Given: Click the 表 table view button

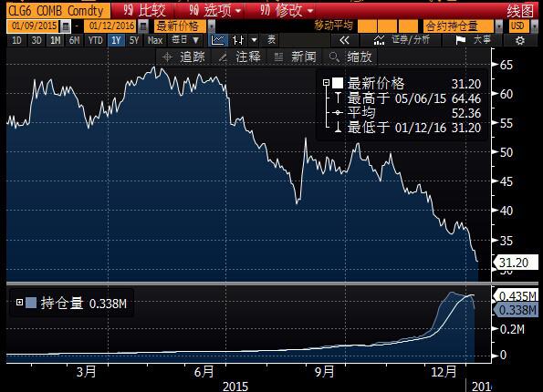Looking at the screenshot, I should pos(272,40).
